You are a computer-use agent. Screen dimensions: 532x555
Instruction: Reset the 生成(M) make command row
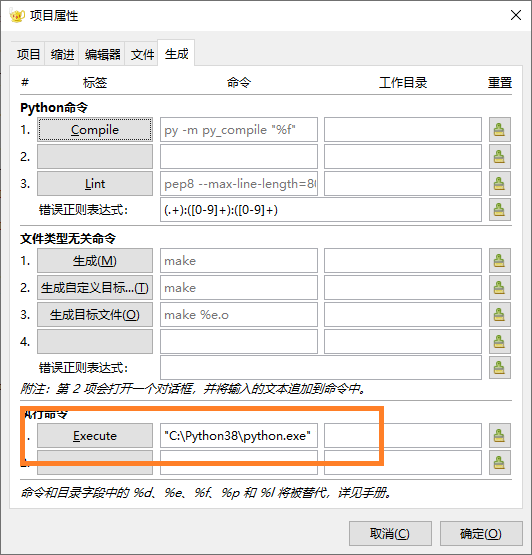tap(499, 261)
